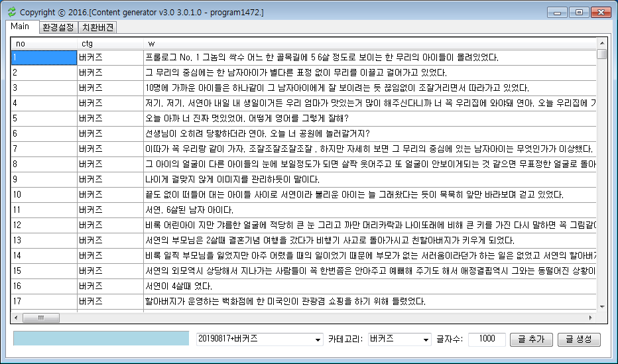Switch to the 환경설정 tab
The image size is (618, 364).
58,27
